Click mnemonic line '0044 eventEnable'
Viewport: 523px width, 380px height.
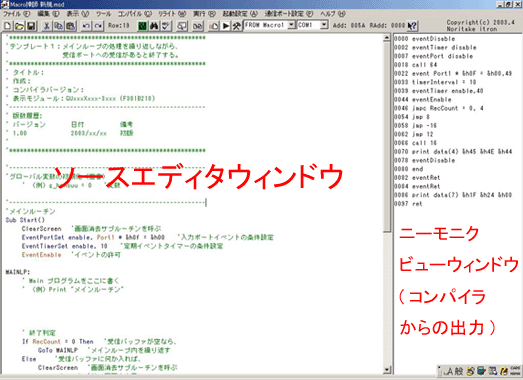pyautogui.click(x=423, y=99)
